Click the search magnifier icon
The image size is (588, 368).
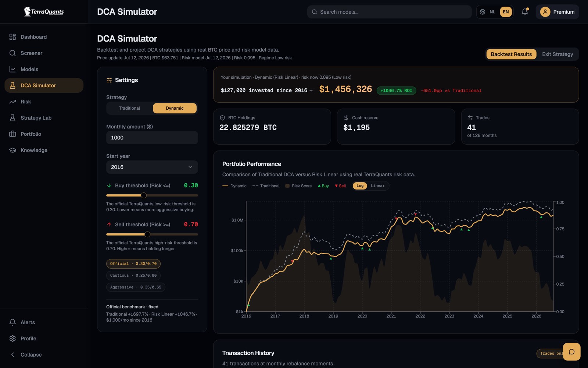tap(315, 12)
